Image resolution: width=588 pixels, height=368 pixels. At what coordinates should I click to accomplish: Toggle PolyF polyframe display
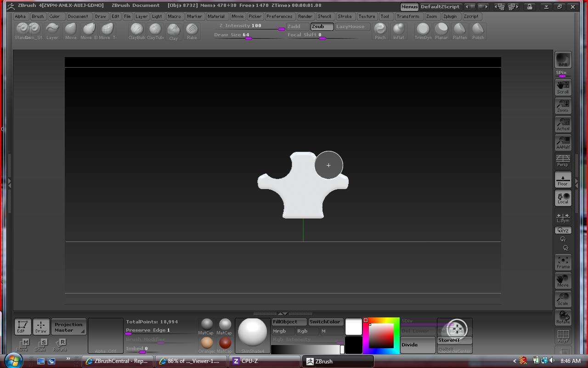(563, 336)
